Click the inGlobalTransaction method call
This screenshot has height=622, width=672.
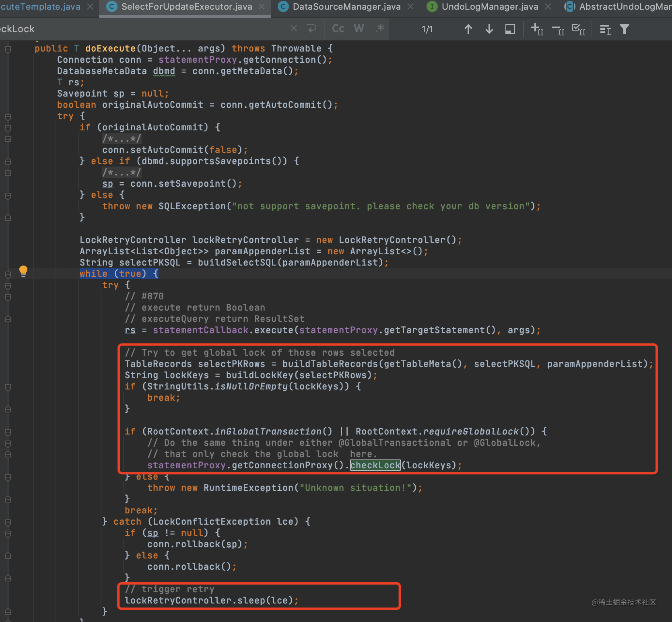(268, 431)
